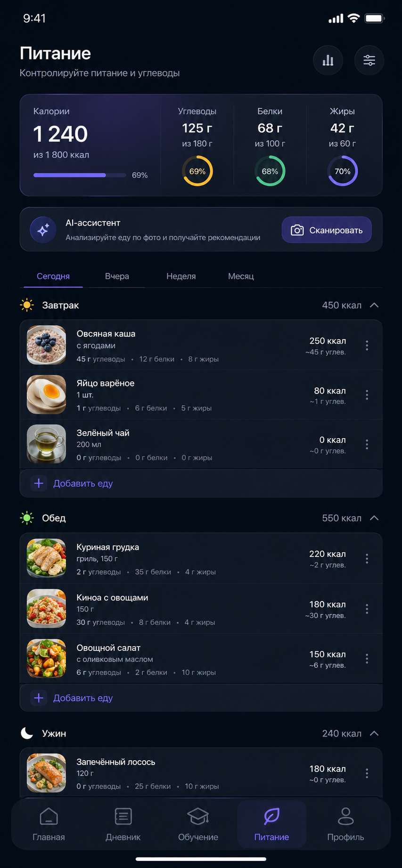Open options menu for Куриная грудка
Screen dimensions: 402x868
367,559
